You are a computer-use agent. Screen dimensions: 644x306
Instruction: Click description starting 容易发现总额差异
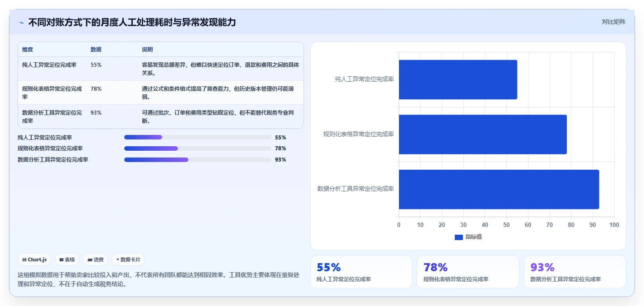(x=220, y=69)
